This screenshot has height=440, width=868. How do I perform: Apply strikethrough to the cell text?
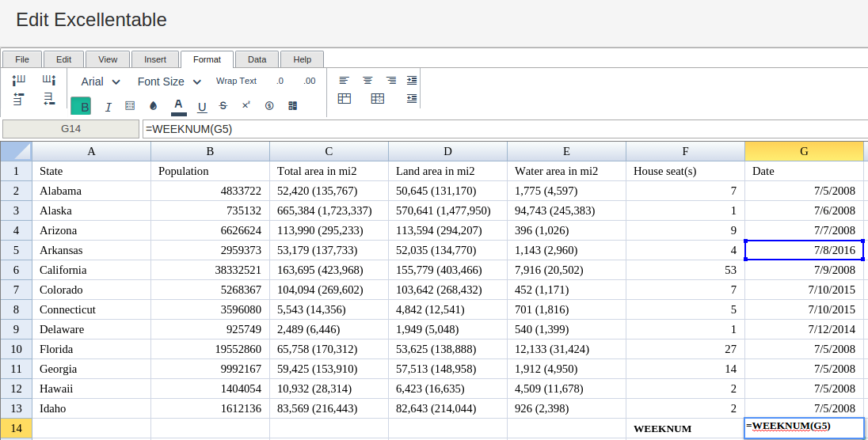tap(223, 105)
